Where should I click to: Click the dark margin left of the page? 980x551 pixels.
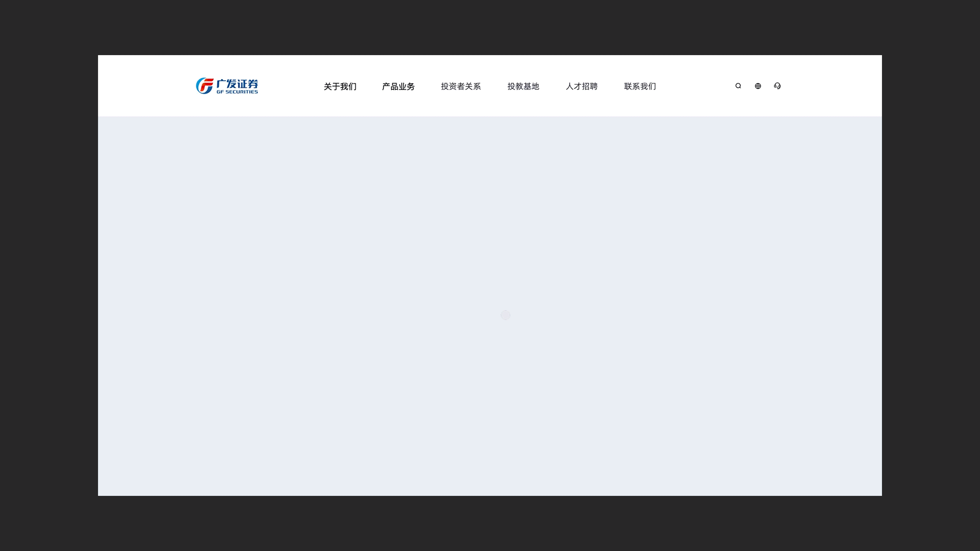coord(48,275)
